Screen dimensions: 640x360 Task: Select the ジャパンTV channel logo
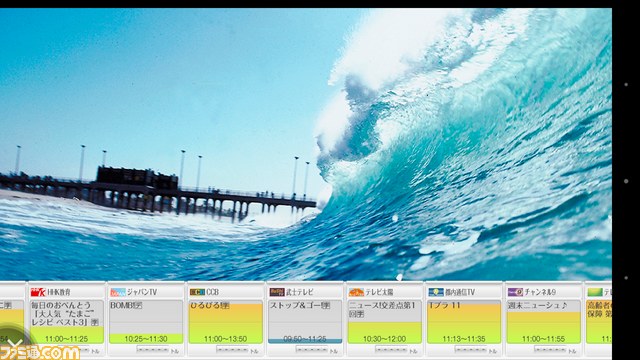(118, 292)
